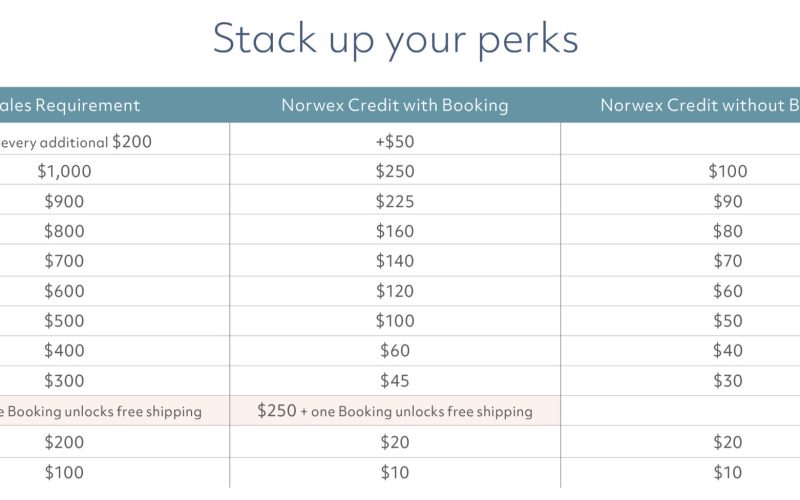
Task: Click the $90 credit without booking cell
Action: pos(727,201)
